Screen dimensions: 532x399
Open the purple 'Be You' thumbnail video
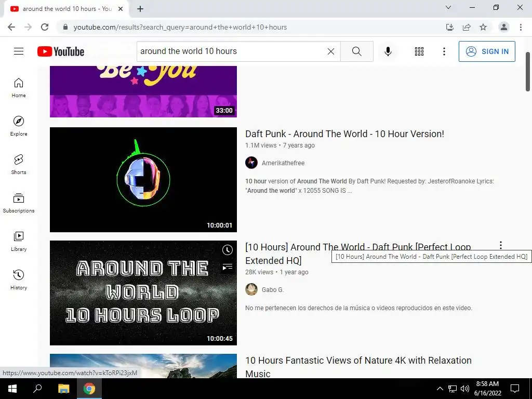(143, 91)
